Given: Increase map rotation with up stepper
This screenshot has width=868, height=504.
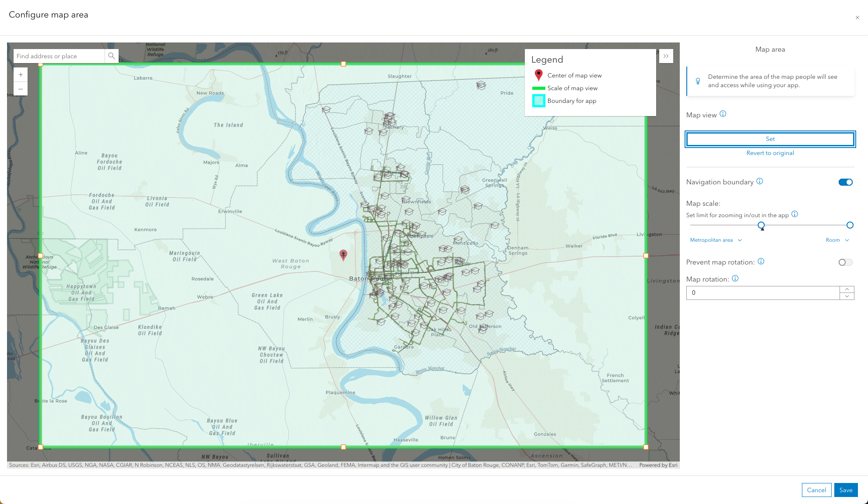Looking at the screenshot, I should tap(847, 289).
